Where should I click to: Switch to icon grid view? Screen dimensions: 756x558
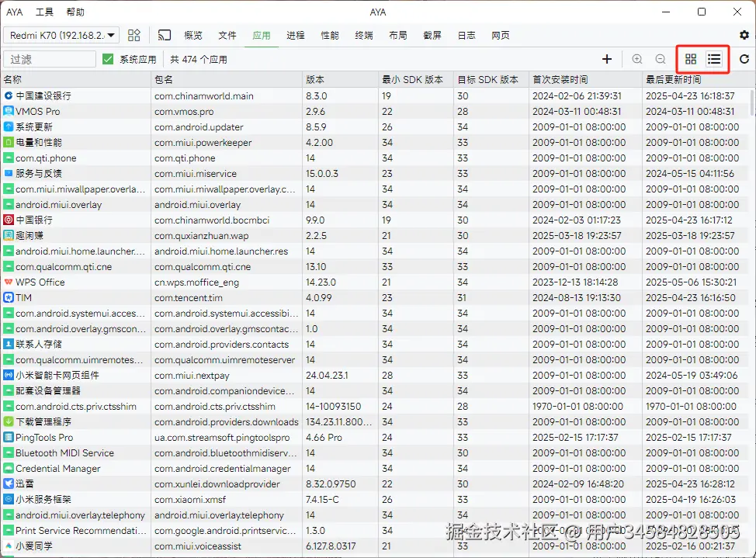tap(691, 59)
